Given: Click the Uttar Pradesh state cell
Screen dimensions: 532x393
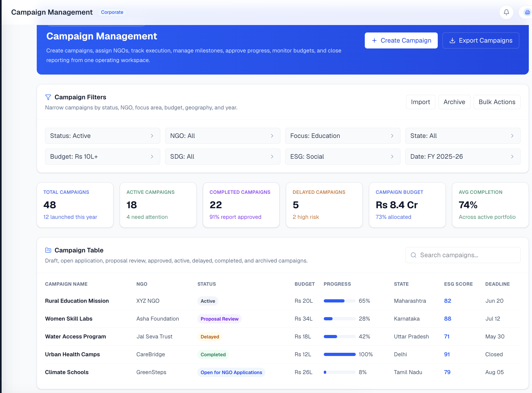Looking at the screenshot, I should [x=411, y=337].
